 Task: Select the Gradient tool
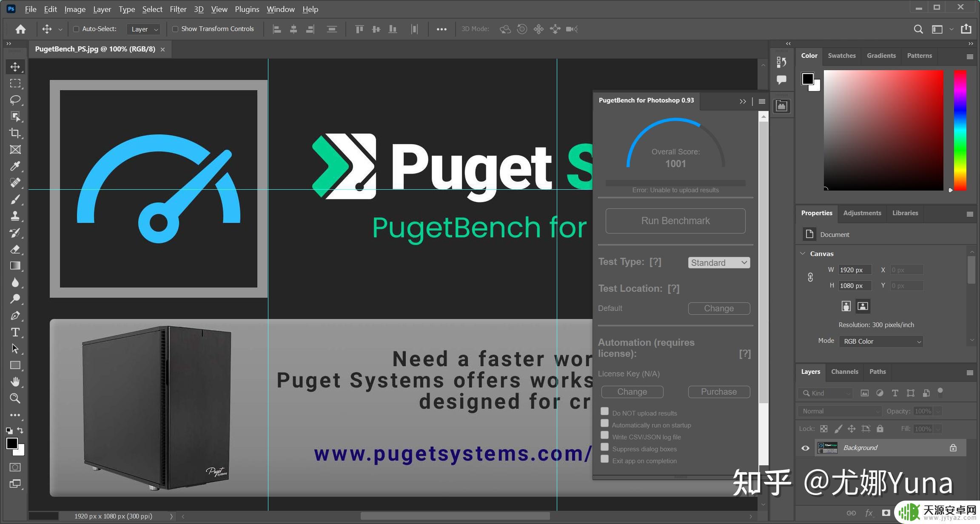coord(15,266)
